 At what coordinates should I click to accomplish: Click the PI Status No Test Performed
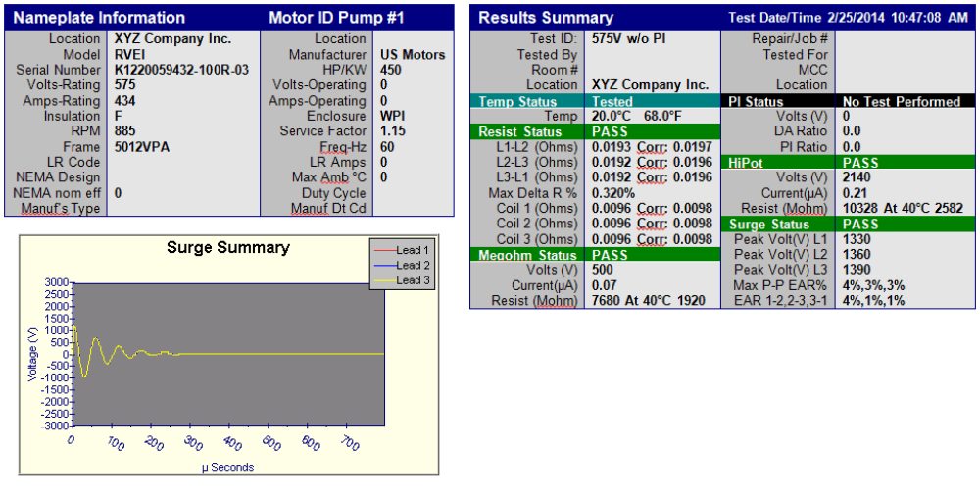point(901,101)
